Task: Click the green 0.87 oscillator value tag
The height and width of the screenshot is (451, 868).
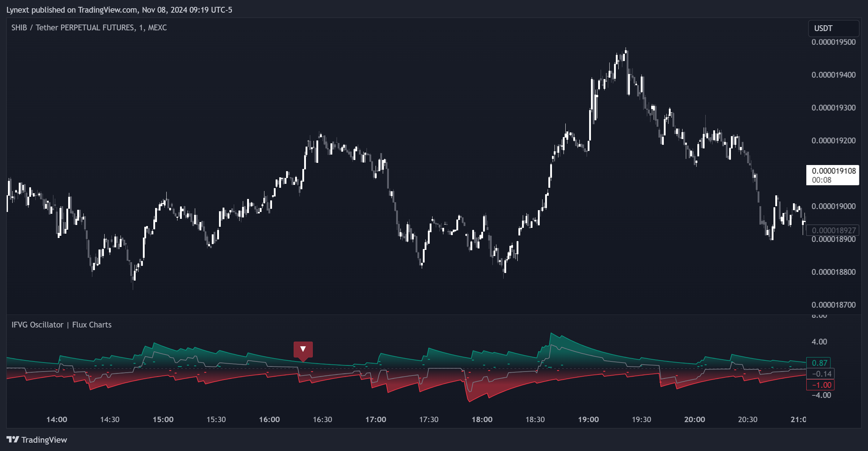Action: 819,363
